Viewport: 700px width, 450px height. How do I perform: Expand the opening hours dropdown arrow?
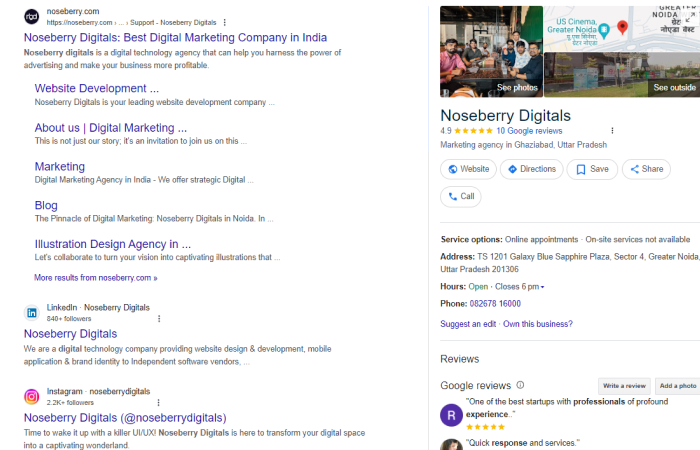pos(542,287)
